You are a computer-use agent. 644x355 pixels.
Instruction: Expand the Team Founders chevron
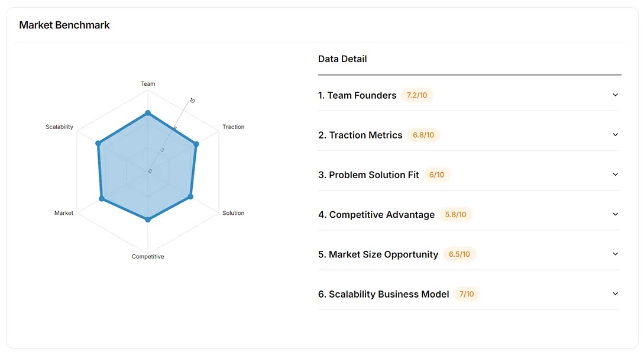[615, 95]
